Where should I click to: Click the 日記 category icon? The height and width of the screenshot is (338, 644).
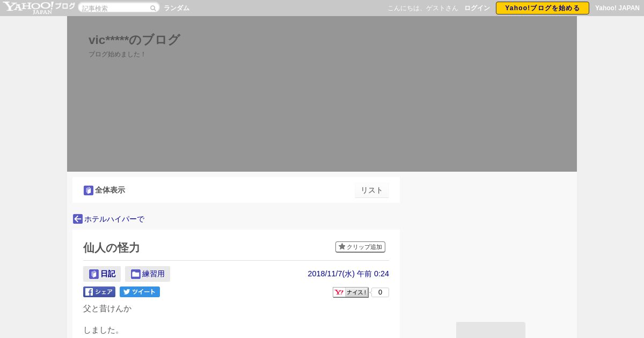click(94, 274)
